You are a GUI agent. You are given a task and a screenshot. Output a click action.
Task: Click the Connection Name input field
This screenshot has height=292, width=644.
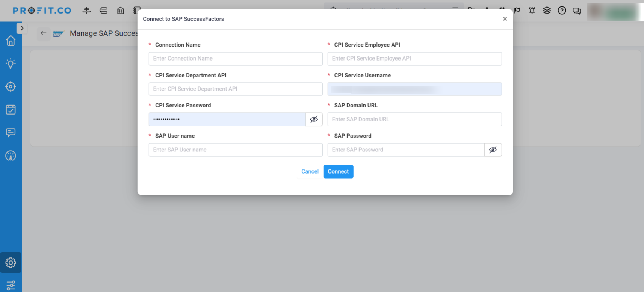point(235,59)
